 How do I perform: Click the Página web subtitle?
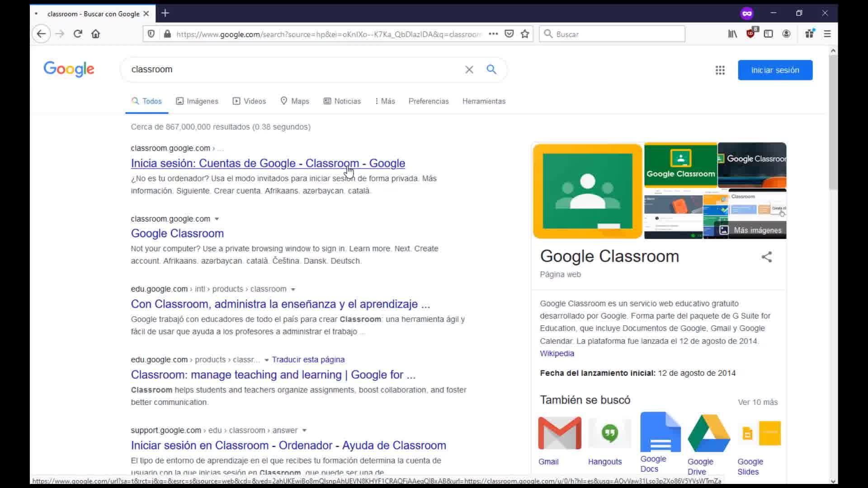[x=560, y=274]
